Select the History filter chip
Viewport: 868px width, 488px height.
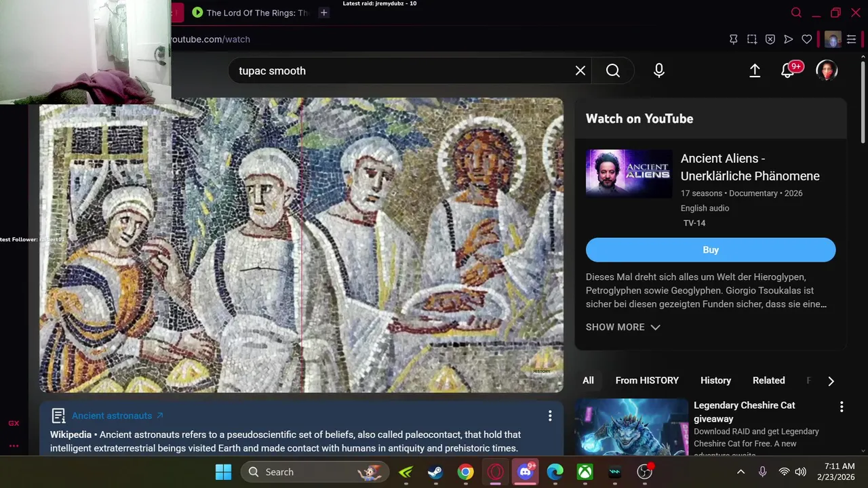(715, 380)
